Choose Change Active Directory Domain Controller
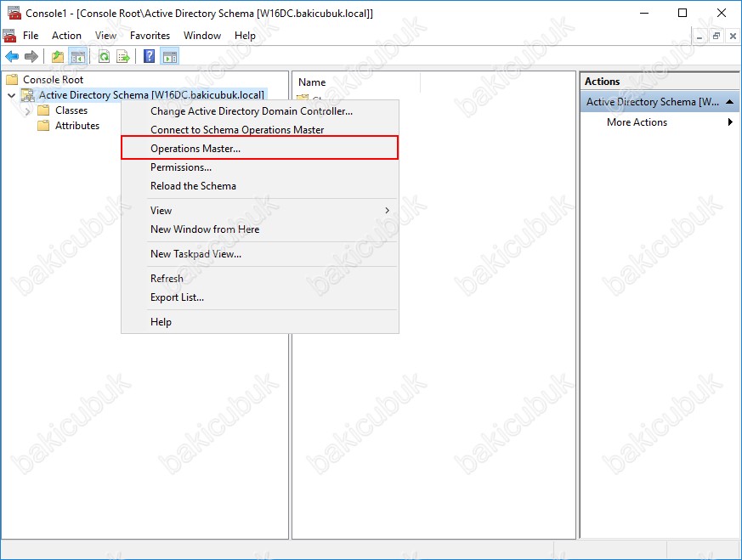The width and height of the screenshot is (742, 560). pyautogui.click(x=260, y=111)
